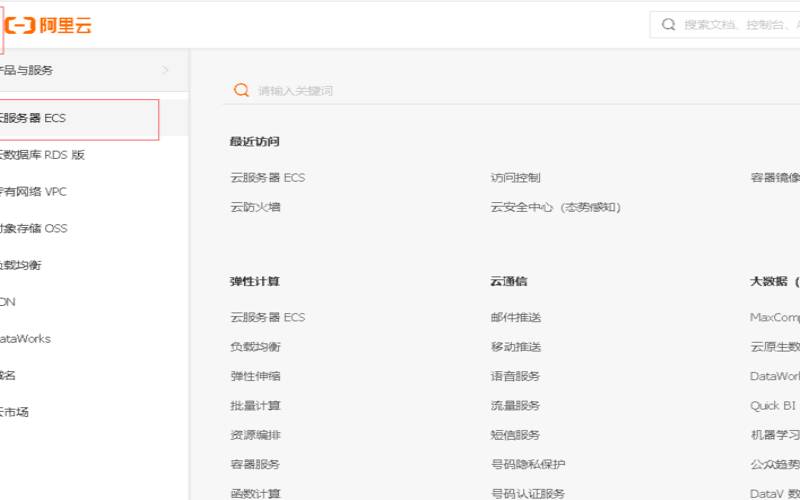Focus the top 搜索文档、控制台 search field
Image resolution: width=800 pixels, height=500 pixels.
point(724,24)
